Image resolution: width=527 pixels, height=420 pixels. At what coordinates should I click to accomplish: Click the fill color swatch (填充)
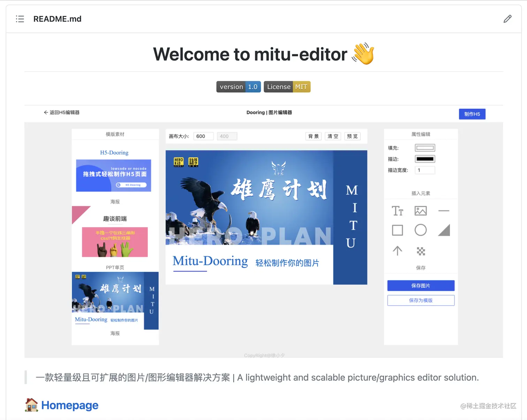[425, 148]
